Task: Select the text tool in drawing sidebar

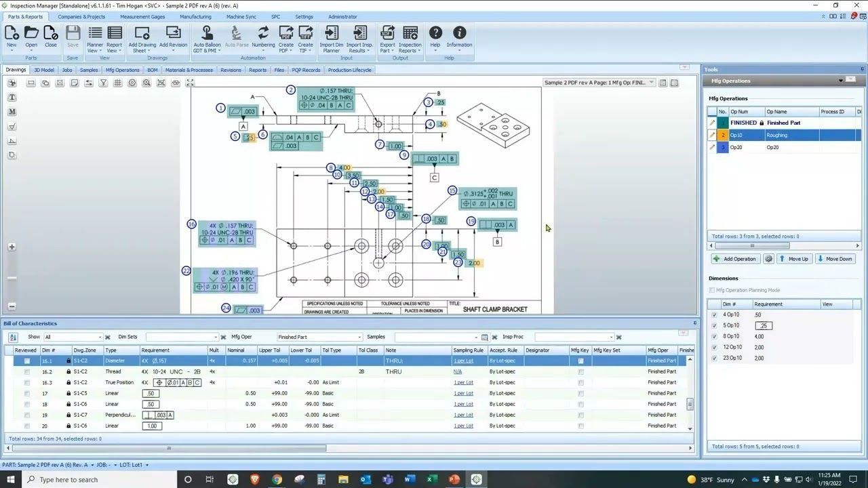Action: click(12, 98)
